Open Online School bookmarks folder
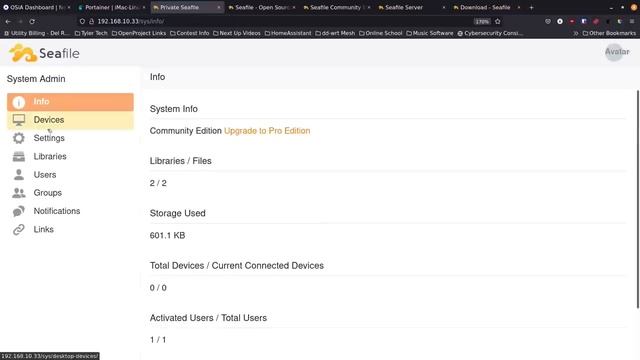The width and height of the screenshot is (640, 360). (x=381, y=33)
